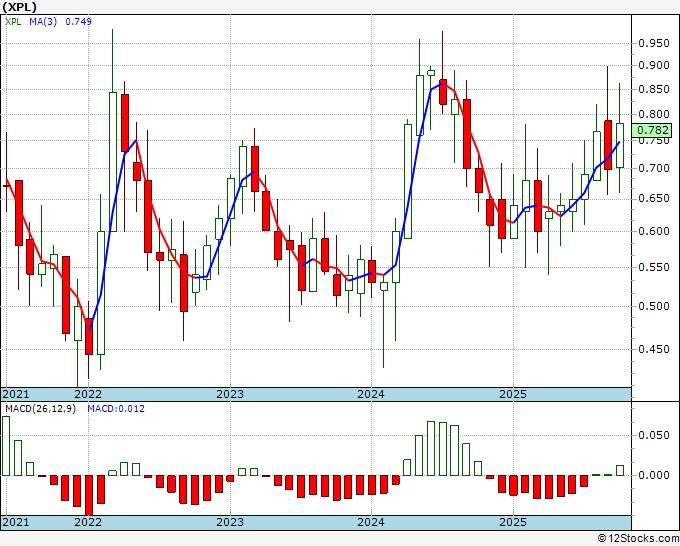This screenshot has height=546, width=680.
Task: Click the 0.650 price axis label
Action: [654, 199]
